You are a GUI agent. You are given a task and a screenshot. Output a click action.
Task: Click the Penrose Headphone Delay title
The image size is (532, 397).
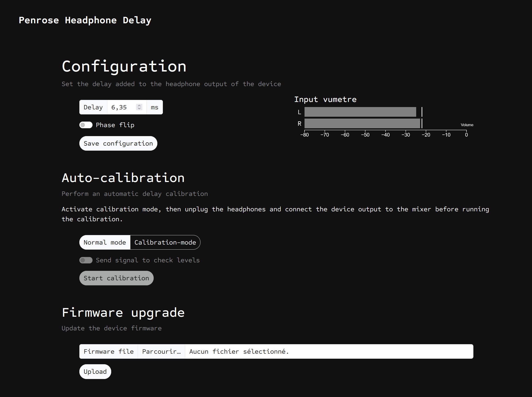pos(85,20)
